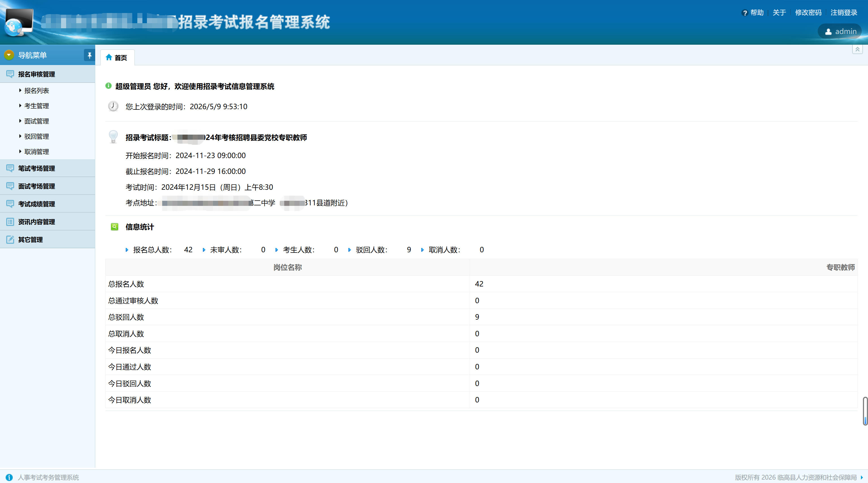Click the 未审人数 statistic label
The width and height of the screenshot is (868, 483).
point(226,250)
